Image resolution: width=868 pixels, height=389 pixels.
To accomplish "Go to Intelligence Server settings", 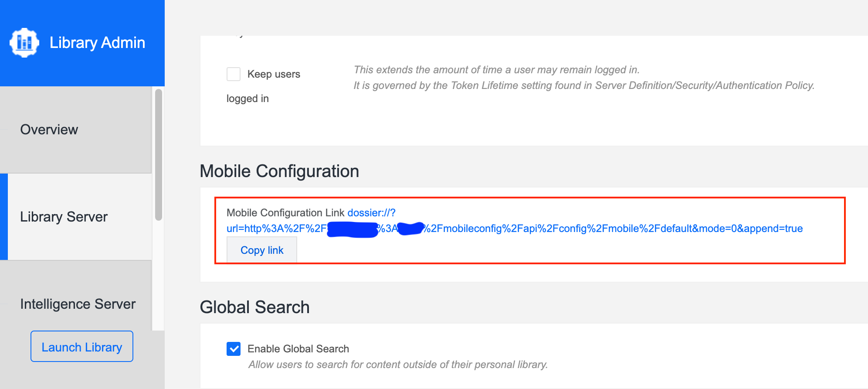I will pyautogui.click(x=78, y=304).
